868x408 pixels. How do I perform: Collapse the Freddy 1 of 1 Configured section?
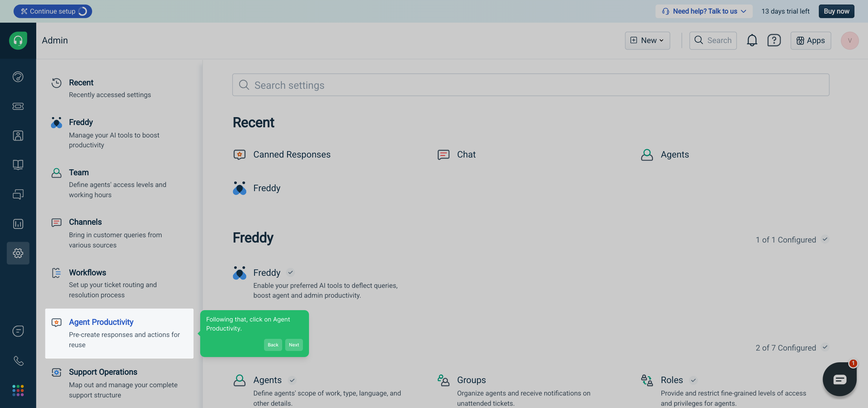pos(825,240)
